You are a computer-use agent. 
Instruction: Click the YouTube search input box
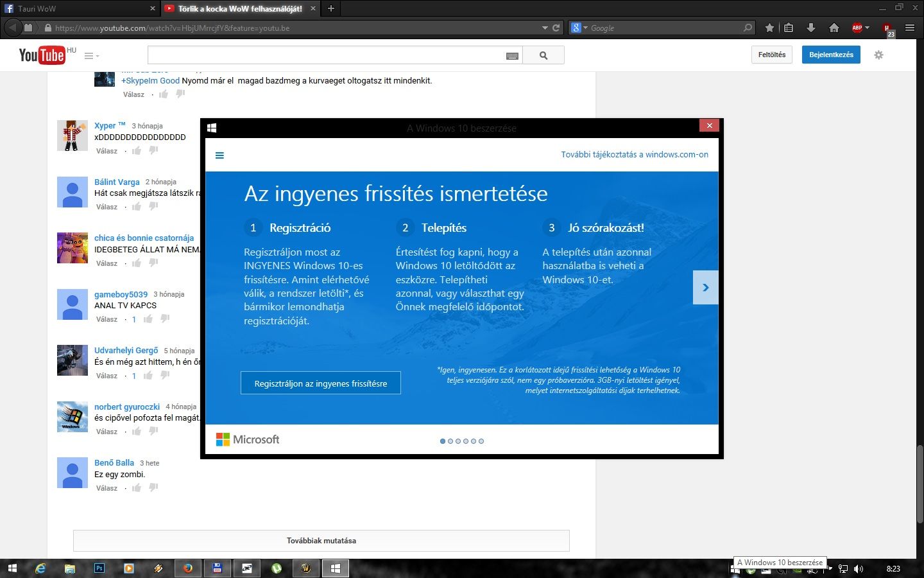(326, 55)
